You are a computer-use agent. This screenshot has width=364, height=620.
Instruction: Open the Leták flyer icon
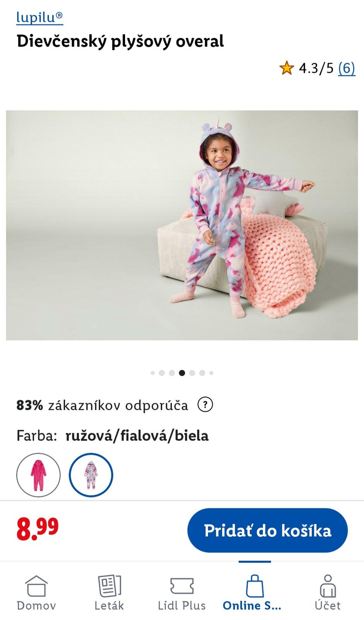pyautogui.click(x=109, y=586)
